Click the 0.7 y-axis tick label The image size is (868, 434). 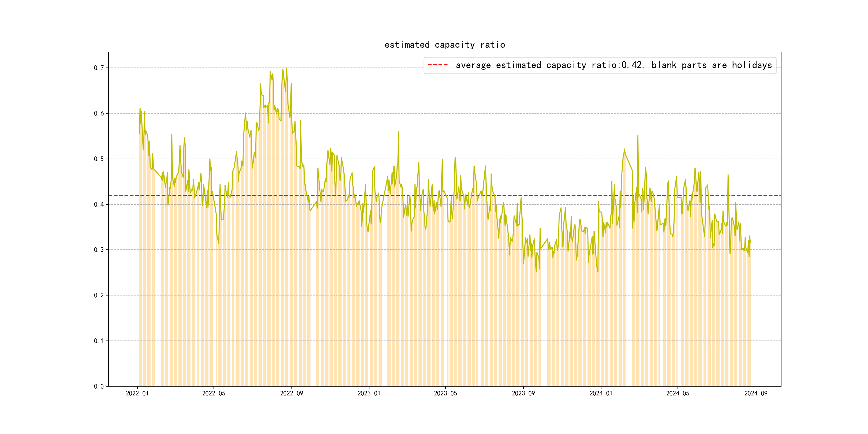tap(99, 68)
